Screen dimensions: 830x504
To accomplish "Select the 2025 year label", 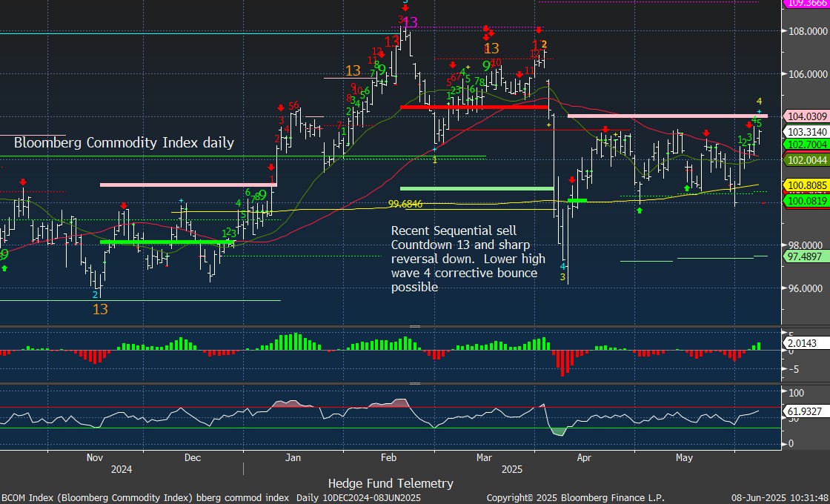I will point(512,470).
